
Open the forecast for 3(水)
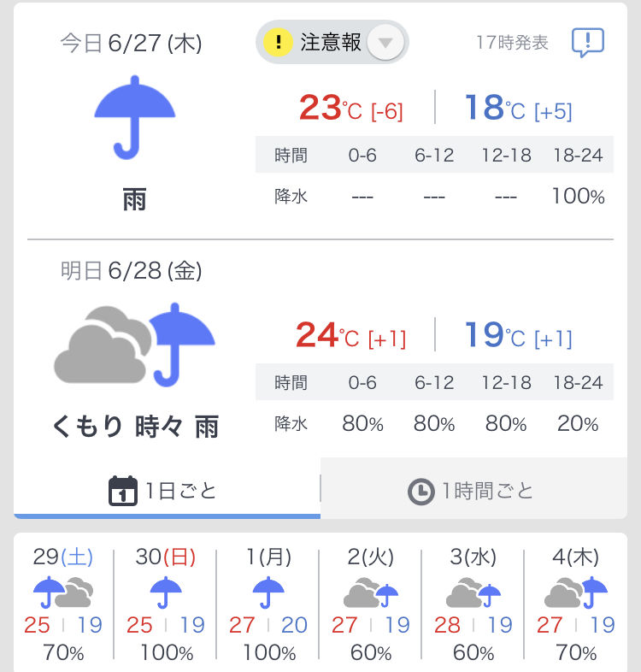tap(473, 604)
